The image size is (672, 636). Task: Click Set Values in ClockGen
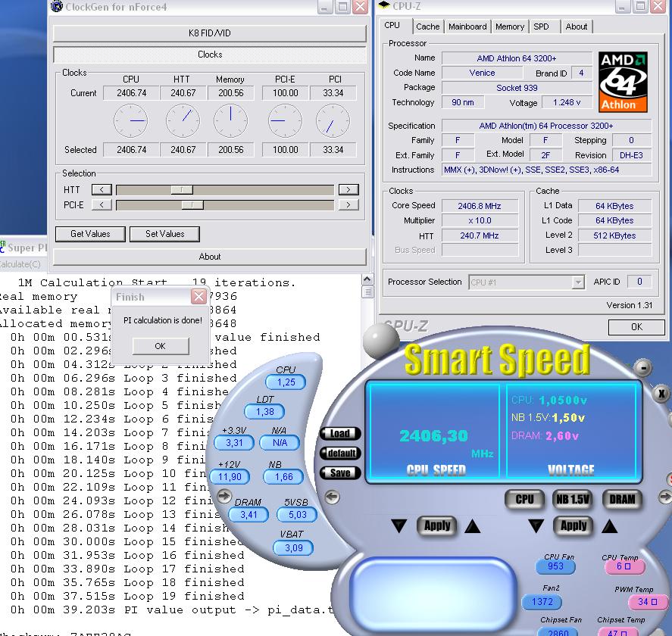(x=164, y=234)
